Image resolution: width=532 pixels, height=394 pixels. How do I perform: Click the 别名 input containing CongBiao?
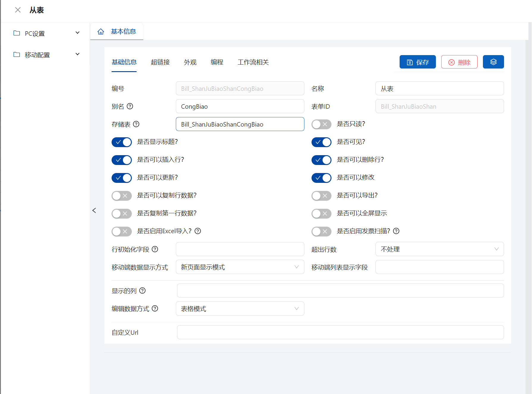(x=240, y=106)
